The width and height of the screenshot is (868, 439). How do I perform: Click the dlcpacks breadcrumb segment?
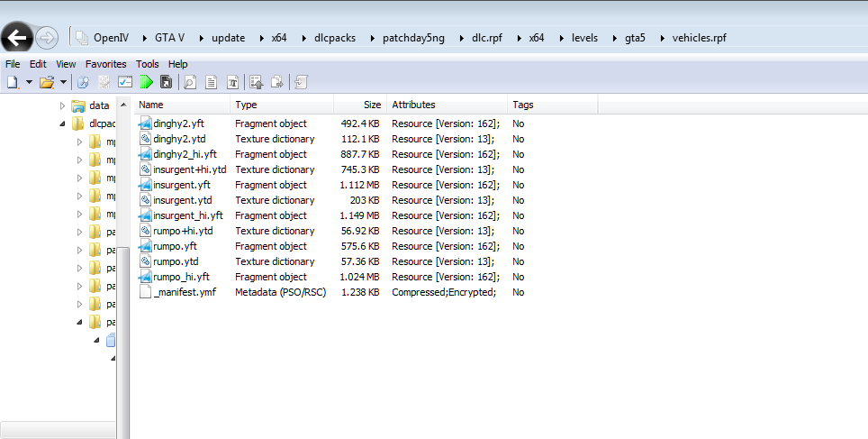point(335,38)
